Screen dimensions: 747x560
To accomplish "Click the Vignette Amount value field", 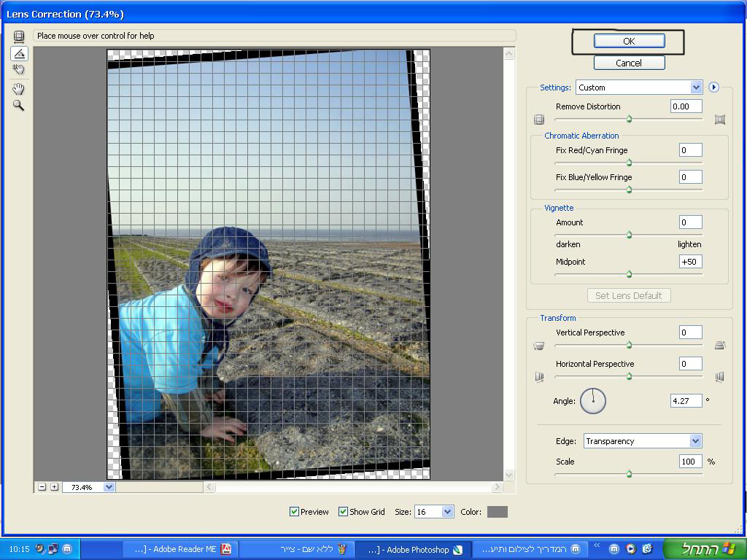I will [x=690, y=222].
